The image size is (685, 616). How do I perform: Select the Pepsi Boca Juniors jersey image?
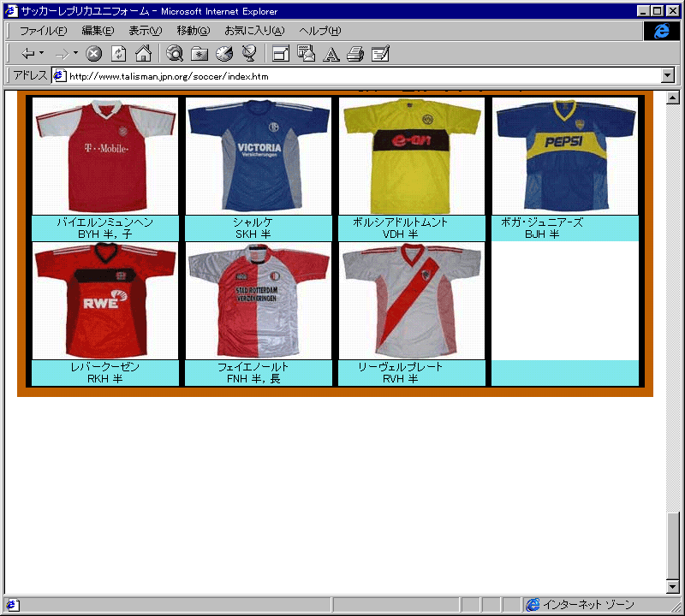tap(565, 156)
